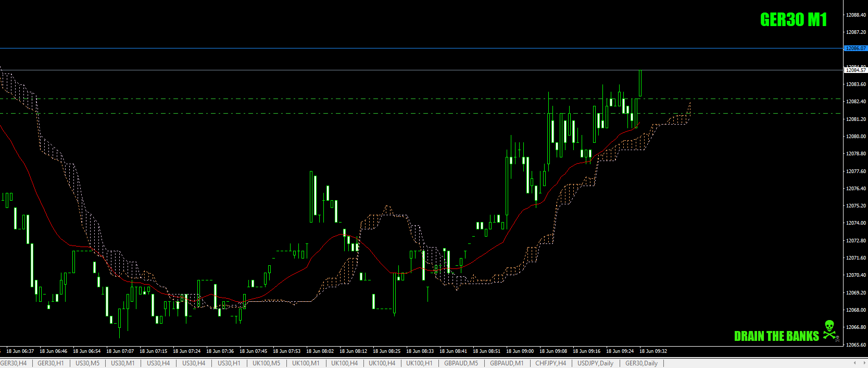The width and height of the screenshot is (868, 368).
Task: Click the 18 Jun 07:24 time label
Action: tap(186, 351)
